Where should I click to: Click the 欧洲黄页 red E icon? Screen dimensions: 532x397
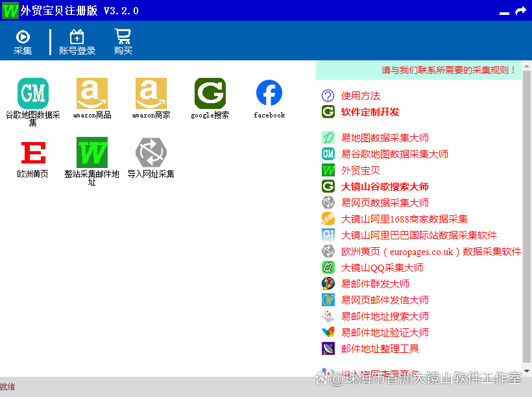coord(32,153)
